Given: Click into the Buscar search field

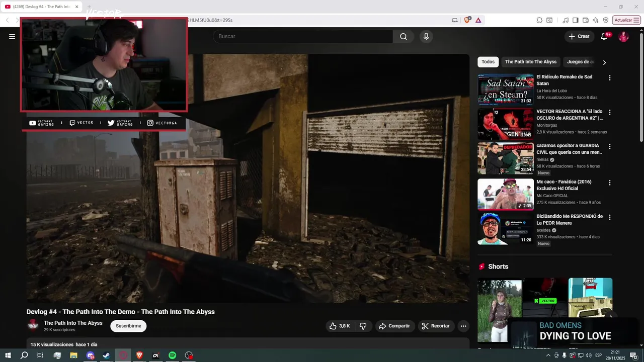Looking at the screenshot, I should click(x=303, y=36).
